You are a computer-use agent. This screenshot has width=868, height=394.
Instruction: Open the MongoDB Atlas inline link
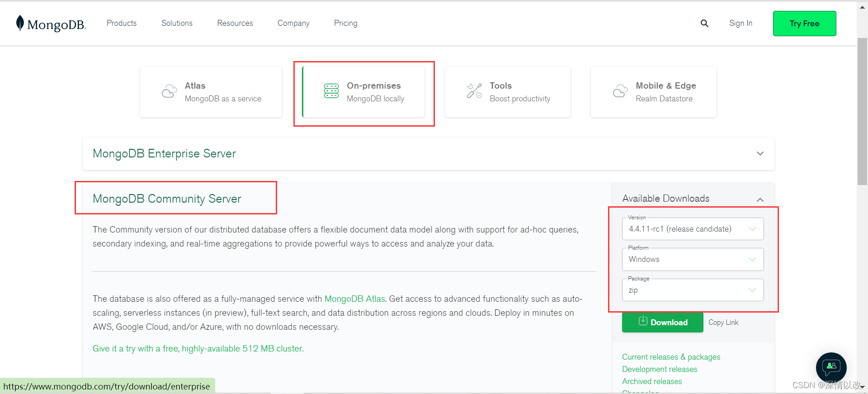355,299
